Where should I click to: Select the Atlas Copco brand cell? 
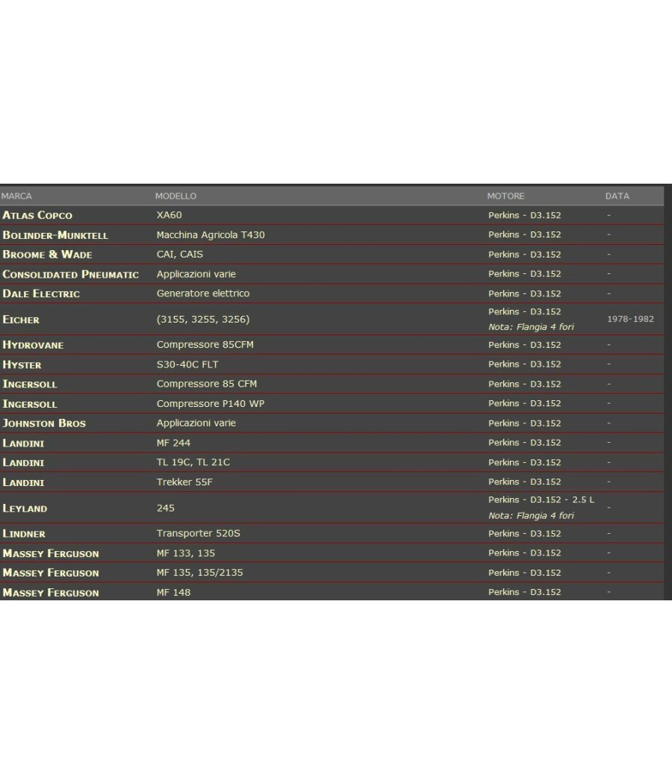tap(37, 215)
